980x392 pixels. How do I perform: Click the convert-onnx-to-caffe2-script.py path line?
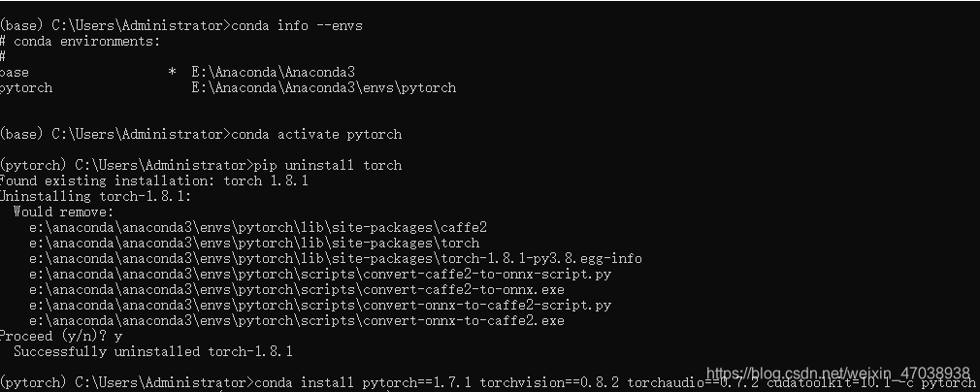(x=320, y=306)
